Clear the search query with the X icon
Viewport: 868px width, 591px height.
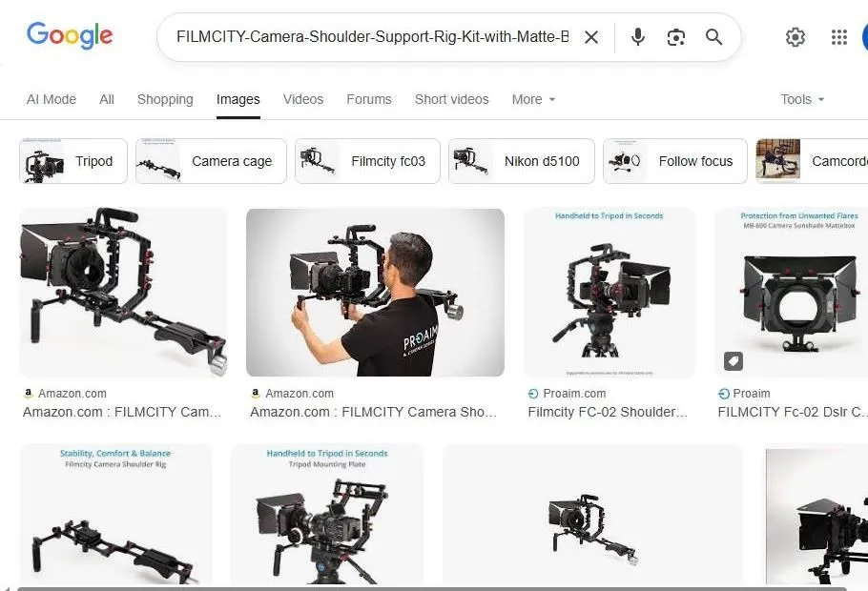591,37
